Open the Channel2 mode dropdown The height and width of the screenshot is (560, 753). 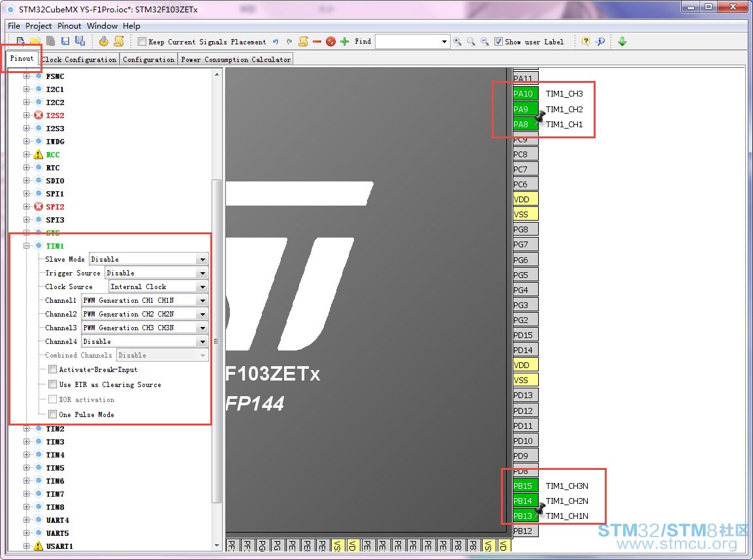coord(202,315)
